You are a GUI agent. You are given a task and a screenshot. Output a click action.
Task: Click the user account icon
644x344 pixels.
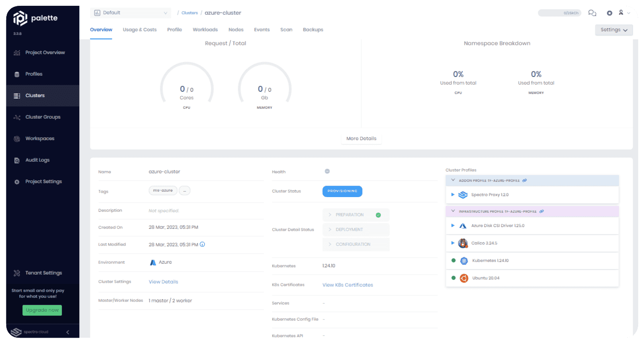point(621,13)
